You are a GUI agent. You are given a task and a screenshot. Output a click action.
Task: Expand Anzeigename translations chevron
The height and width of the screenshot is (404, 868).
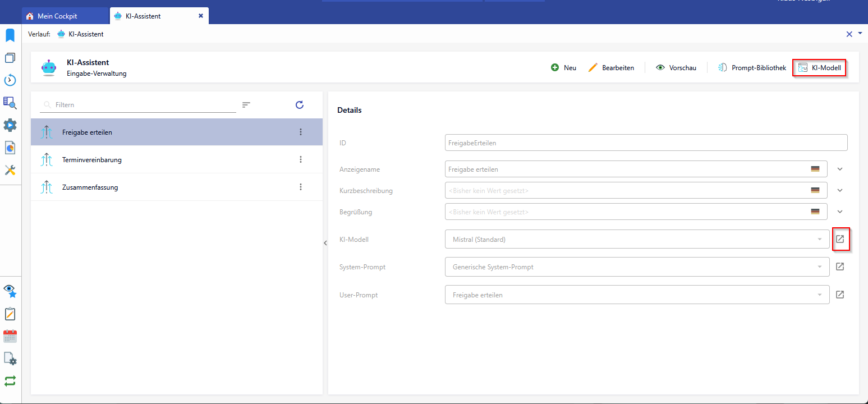coord(840,169)
